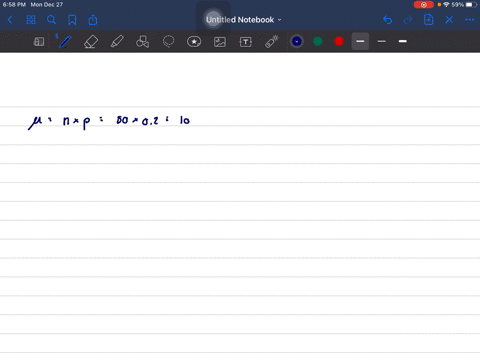480x360 pixels.
Task: Select the thick white stroke thickness
Action: pyautogui.click(x=403, y=41)
